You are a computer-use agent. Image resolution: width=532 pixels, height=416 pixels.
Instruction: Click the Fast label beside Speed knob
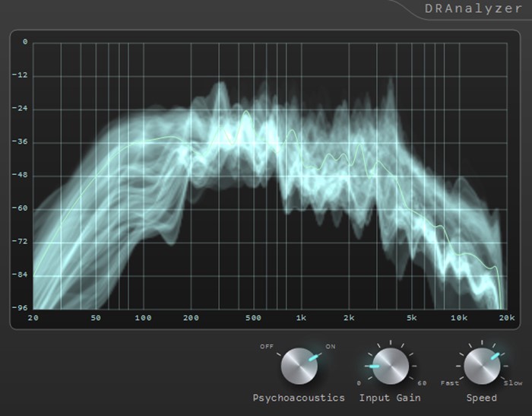[449, 383]
